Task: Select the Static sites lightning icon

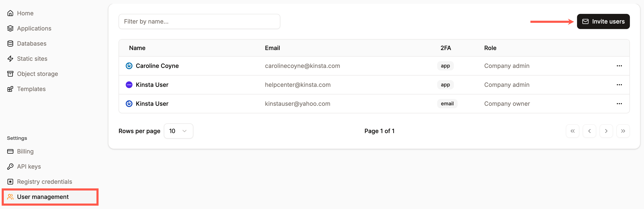Action: pyautogui.click(x=10, y=59)
